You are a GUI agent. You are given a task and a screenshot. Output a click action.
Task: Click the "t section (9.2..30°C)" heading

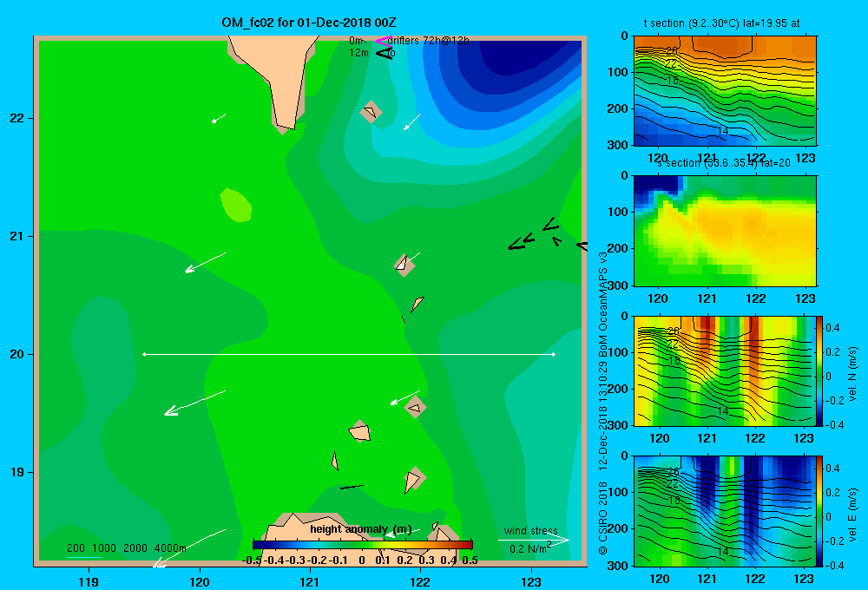click(692, 23)
